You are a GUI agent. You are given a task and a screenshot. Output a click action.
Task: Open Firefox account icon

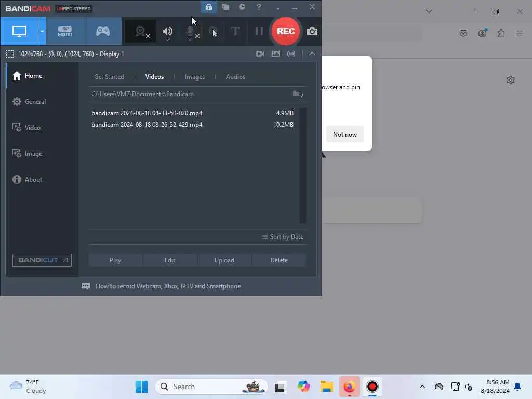click(x=483, y=33)
